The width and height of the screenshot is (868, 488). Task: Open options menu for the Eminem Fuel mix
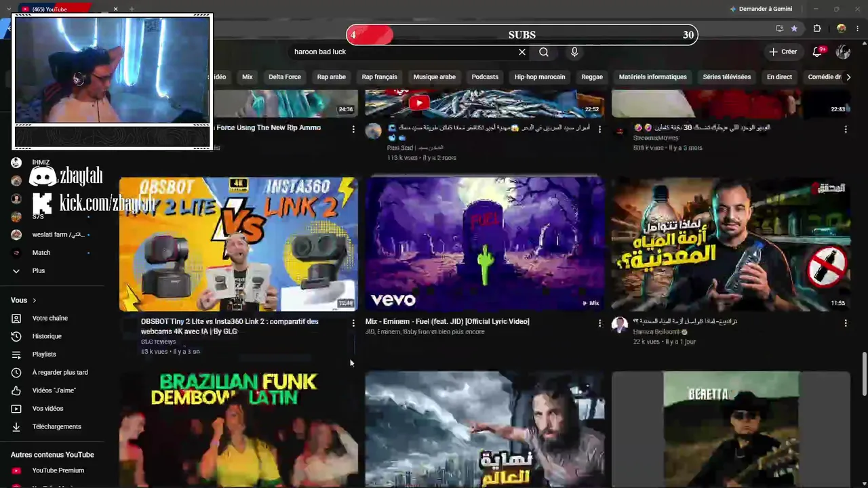point(599,323)
